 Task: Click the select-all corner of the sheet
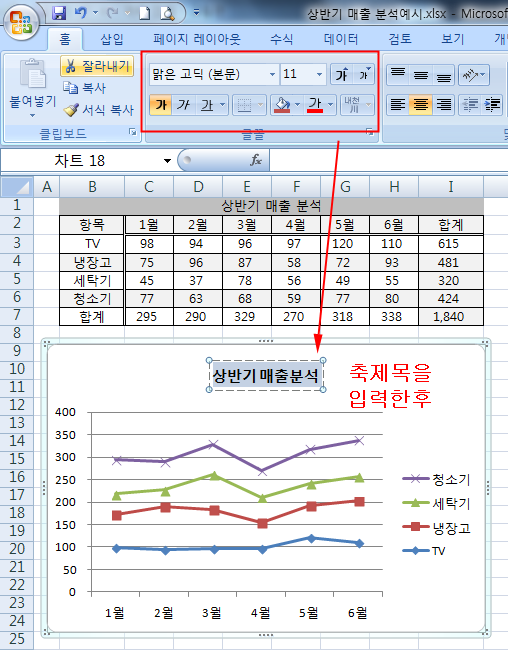[17, 187]
